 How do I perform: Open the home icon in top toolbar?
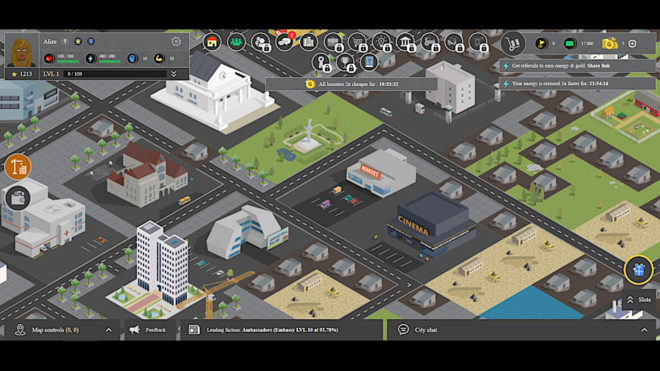coord(212,42)
